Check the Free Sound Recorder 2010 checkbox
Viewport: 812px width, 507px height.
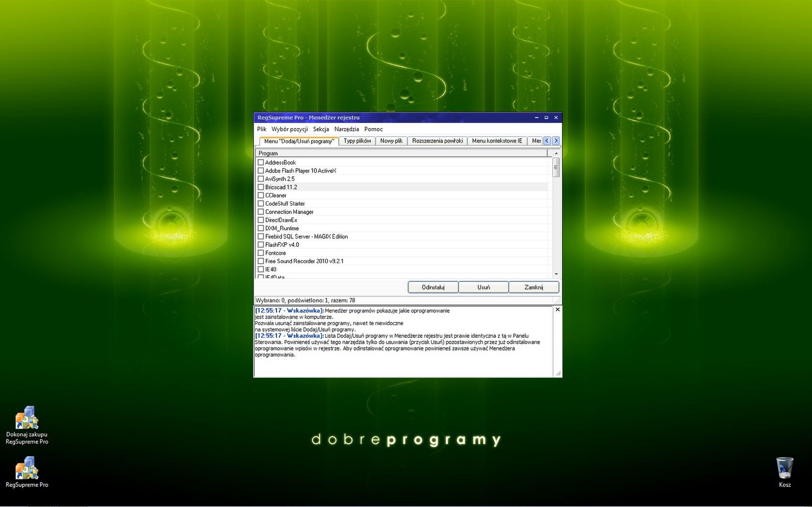coord(261,261)
